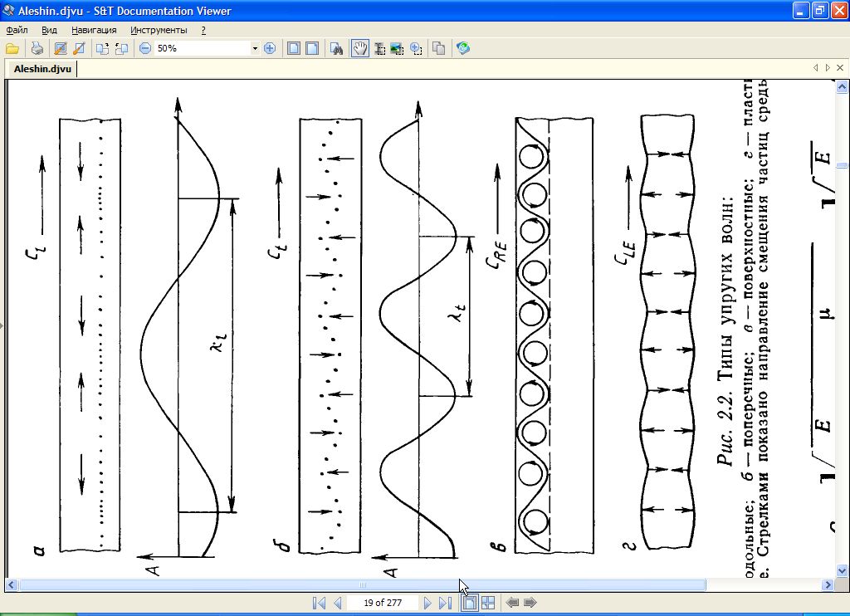Switch to next tab with right triangle
The width and height of the screenshot is (850, 616).
coord(828,68)
